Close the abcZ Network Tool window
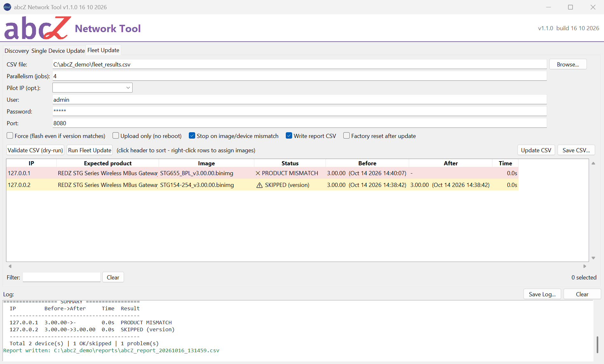Image resolution: width=604 pixels, height=364 pixels. click(x=593, y=7)
